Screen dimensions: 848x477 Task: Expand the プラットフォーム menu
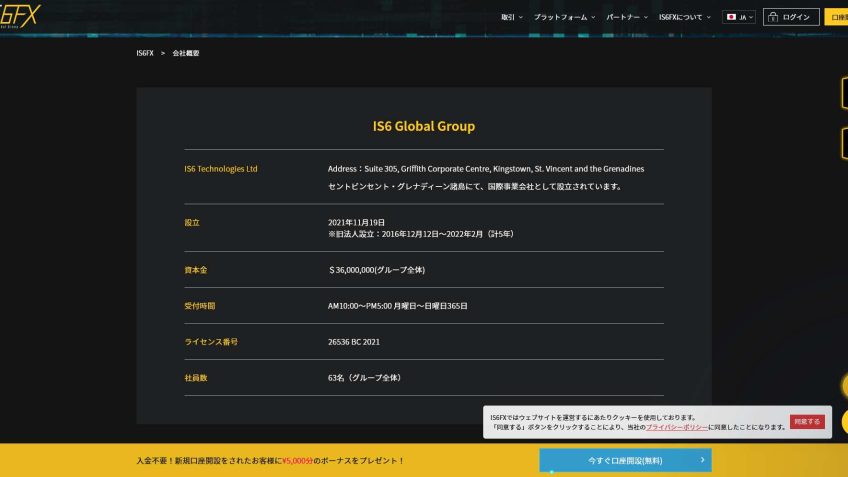564,17
